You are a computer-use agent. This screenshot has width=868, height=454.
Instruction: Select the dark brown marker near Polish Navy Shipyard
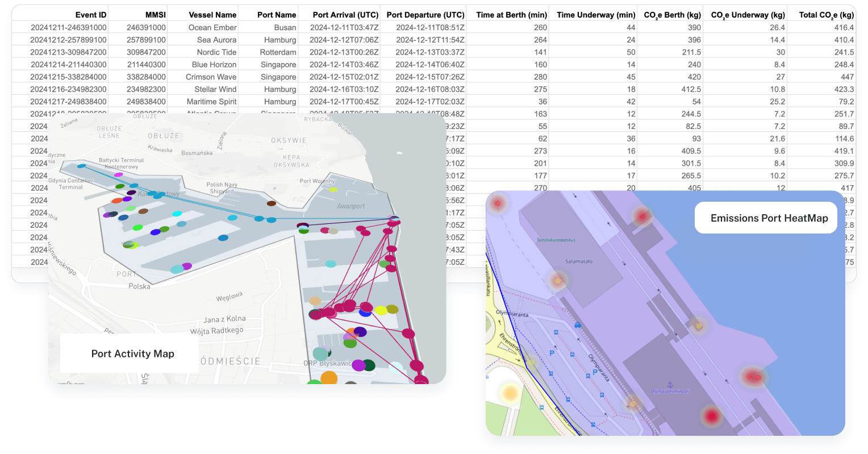[272, 203]
